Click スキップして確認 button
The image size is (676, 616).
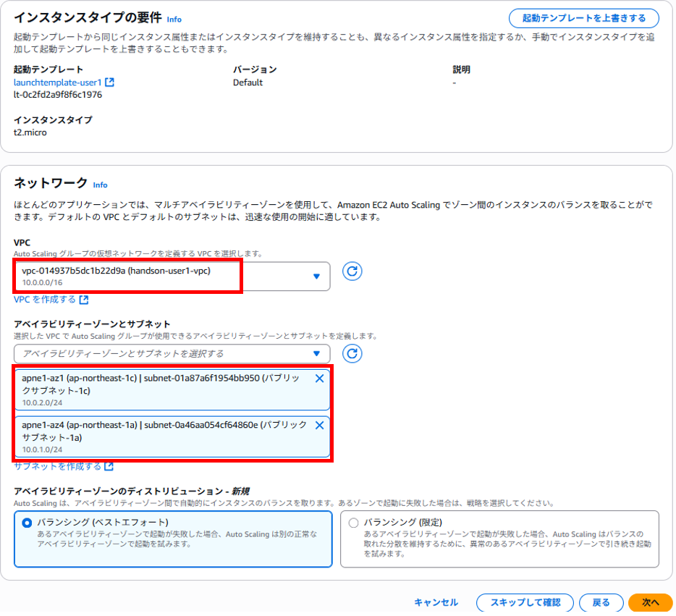(525, 602)
